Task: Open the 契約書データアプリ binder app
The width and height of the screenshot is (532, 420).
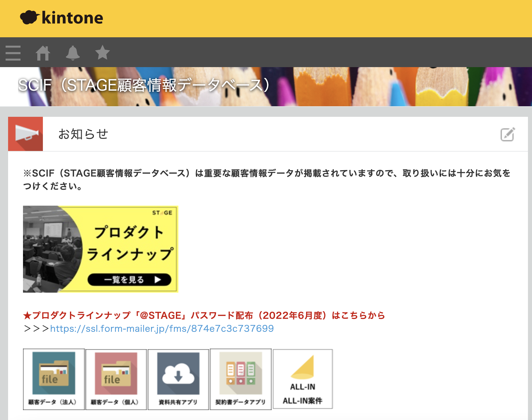Action: [x=241, y=379]
